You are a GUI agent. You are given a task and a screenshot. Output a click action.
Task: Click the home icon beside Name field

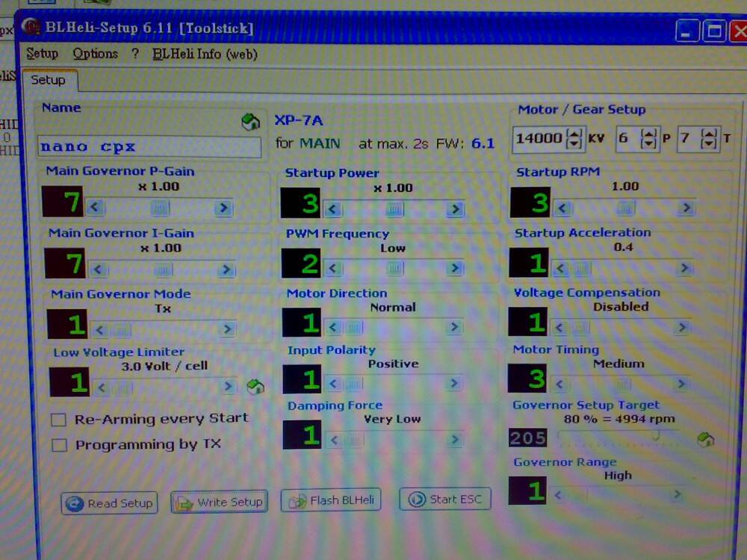tap(252, 122)
